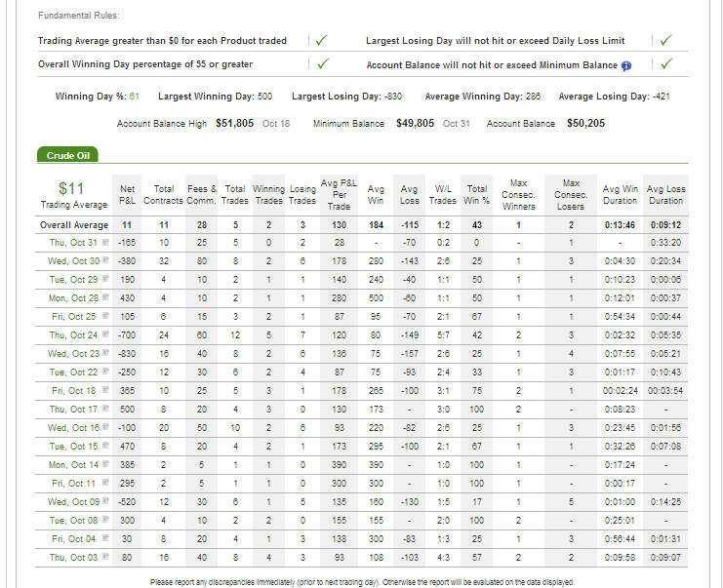The width and height of the screenshot is (723, 588).
Task: Click the Max Consec. Winners header
Action: point(518,194)
